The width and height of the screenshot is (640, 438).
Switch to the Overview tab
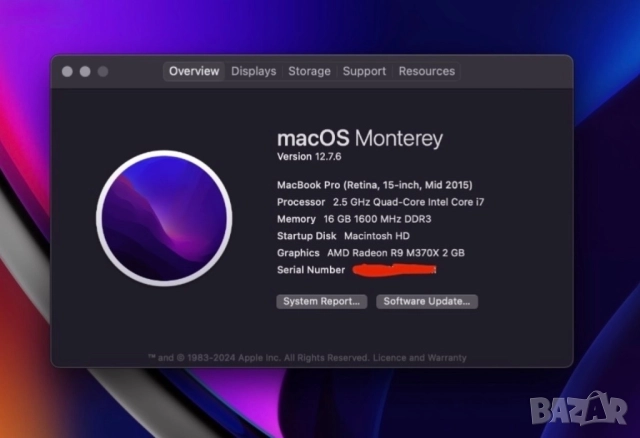click(x=194, y=71)
